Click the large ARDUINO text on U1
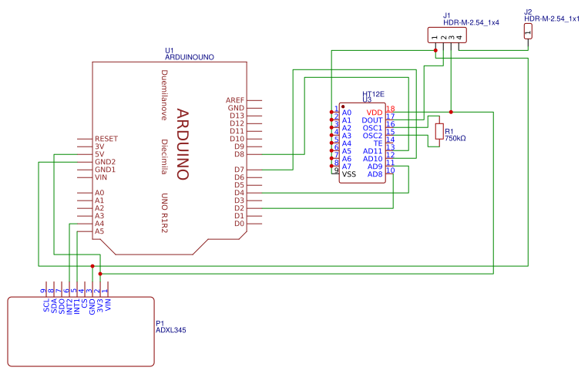588x374 pixels. pos(183,144)
